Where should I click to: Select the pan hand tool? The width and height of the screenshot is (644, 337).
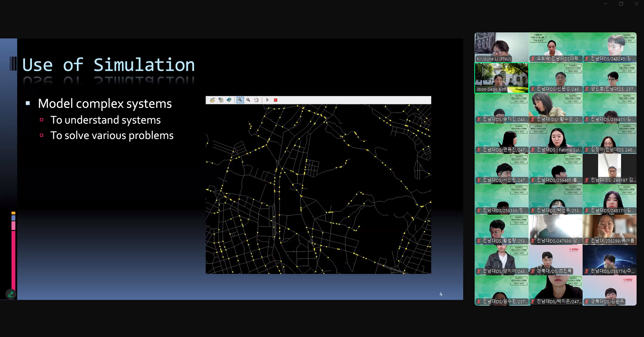[256, 100]
